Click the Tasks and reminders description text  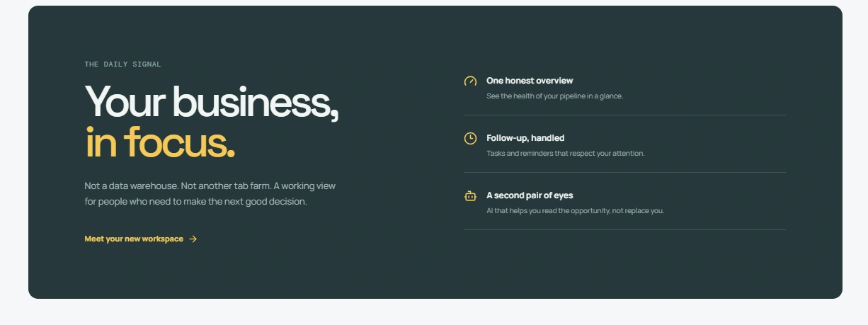[x=566, y=154]
